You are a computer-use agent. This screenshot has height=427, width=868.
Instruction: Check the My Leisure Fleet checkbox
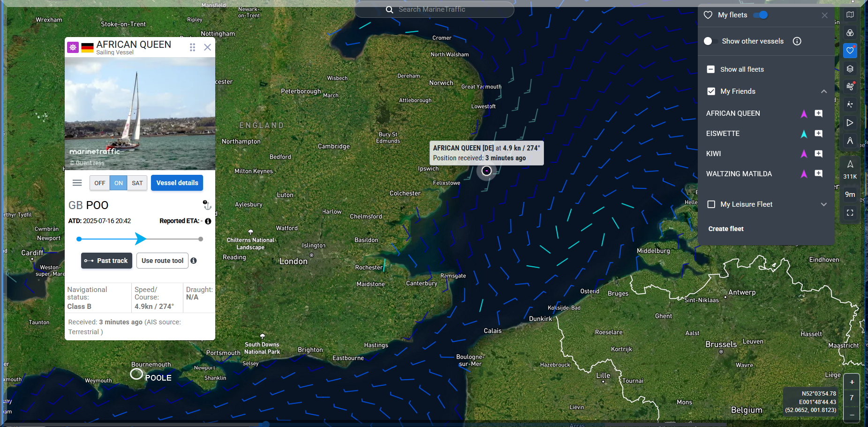(x=711, y=204)
